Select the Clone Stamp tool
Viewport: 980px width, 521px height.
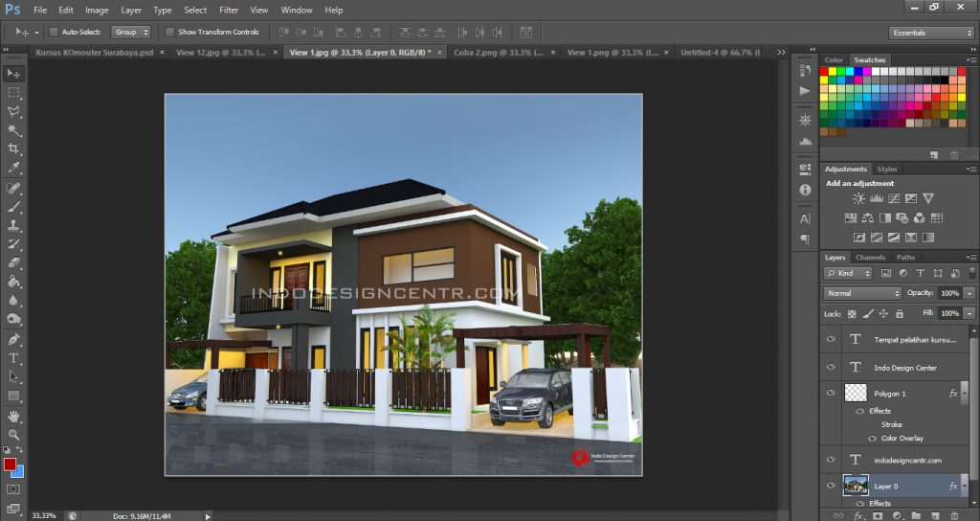click(13, 225)
